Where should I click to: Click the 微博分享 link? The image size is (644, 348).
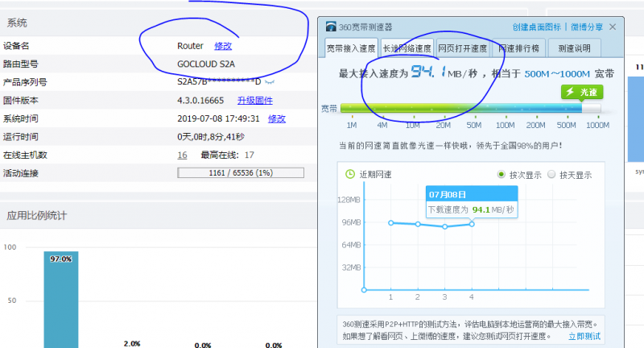pos(587,27)
